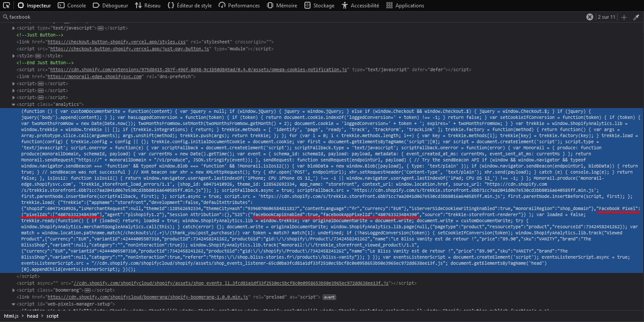Open the Éditeur de style tab
Screen dimensions: 644x322
click(x=190, y=6)
